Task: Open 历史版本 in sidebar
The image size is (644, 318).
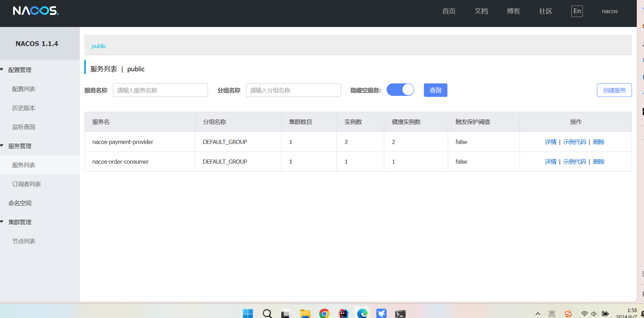Action: (x=23, y=108)
